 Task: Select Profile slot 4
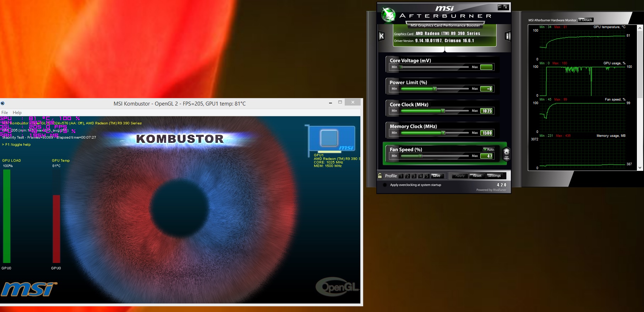click(x=420, y=176)
